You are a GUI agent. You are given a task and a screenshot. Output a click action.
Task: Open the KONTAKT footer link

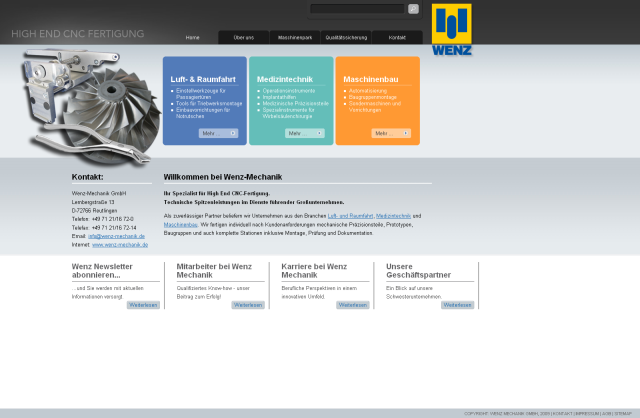[x=562, y=414]
